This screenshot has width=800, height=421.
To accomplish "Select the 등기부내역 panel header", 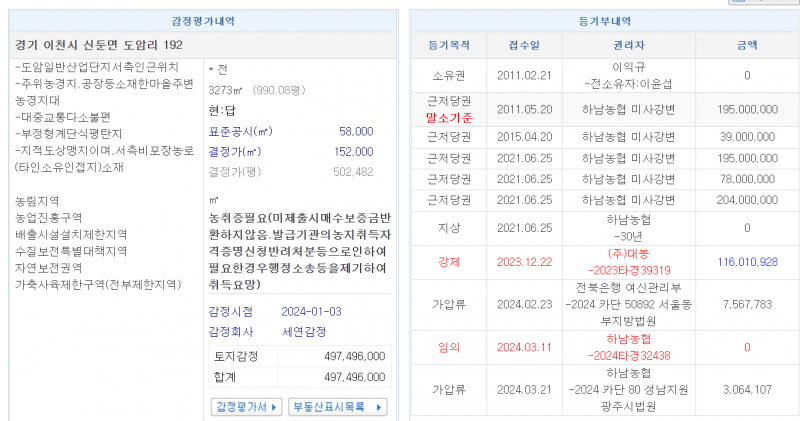I will (x=604, y=21).
